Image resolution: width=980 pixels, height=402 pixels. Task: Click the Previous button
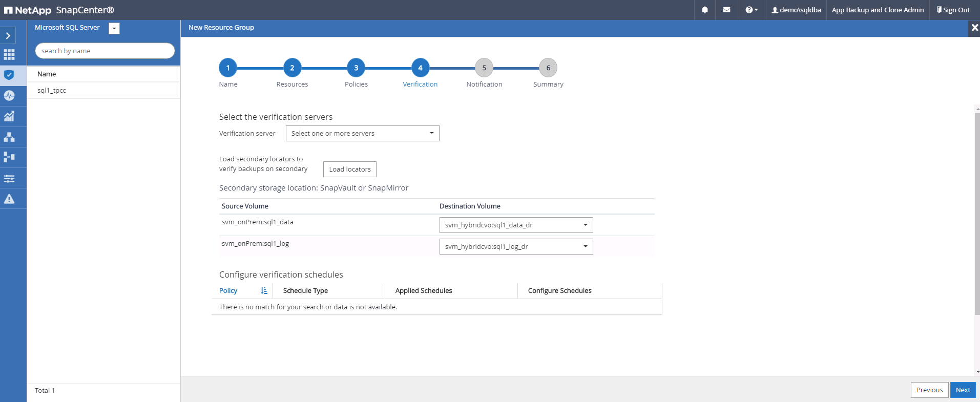coord(929,390)
